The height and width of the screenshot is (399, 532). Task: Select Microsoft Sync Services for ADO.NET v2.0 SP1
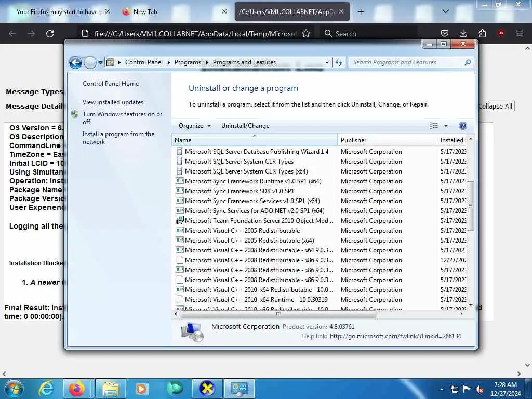coord(255,211)
